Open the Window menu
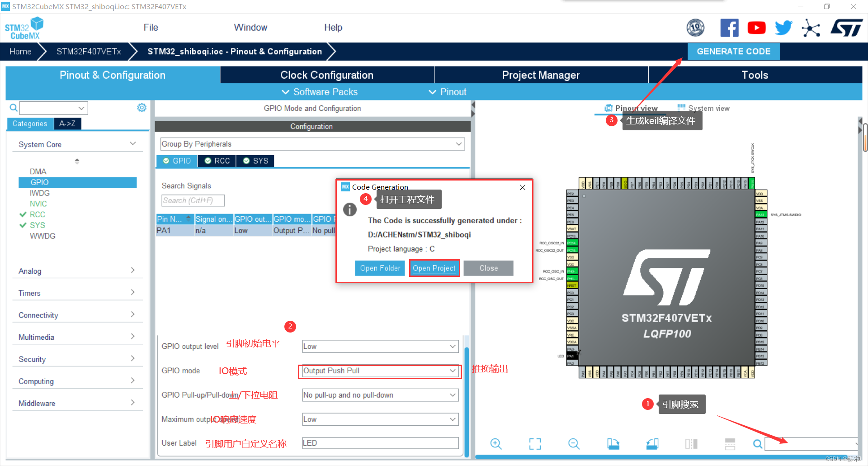 coord(250,27)
